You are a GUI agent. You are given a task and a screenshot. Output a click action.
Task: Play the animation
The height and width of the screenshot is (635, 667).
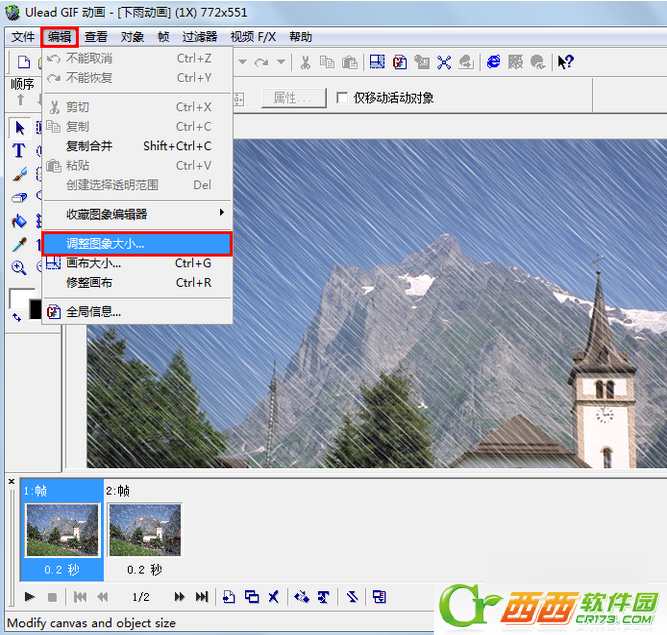pos(29,597)
